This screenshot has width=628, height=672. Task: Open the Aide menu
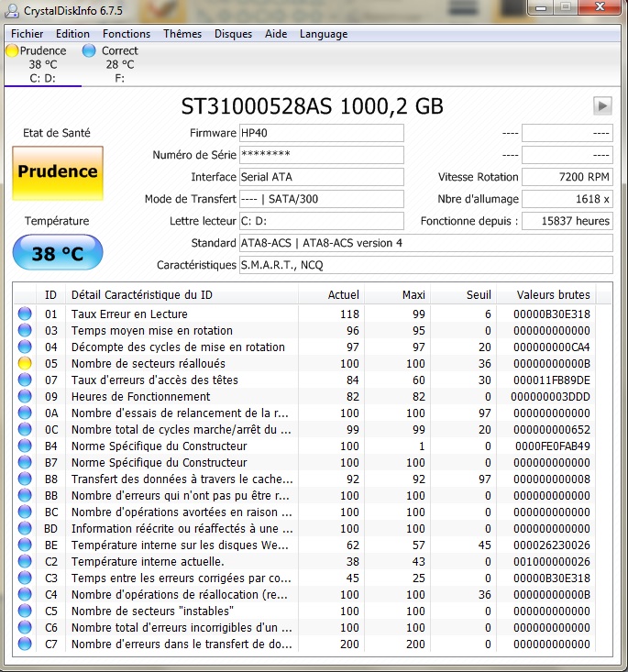pyautogui.click(x=276, y=34)
